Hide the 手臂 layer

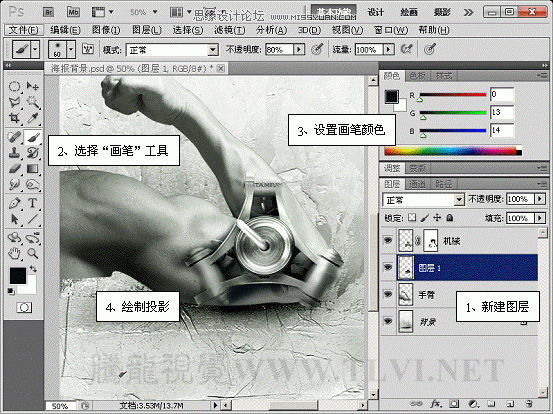[388, 294]
